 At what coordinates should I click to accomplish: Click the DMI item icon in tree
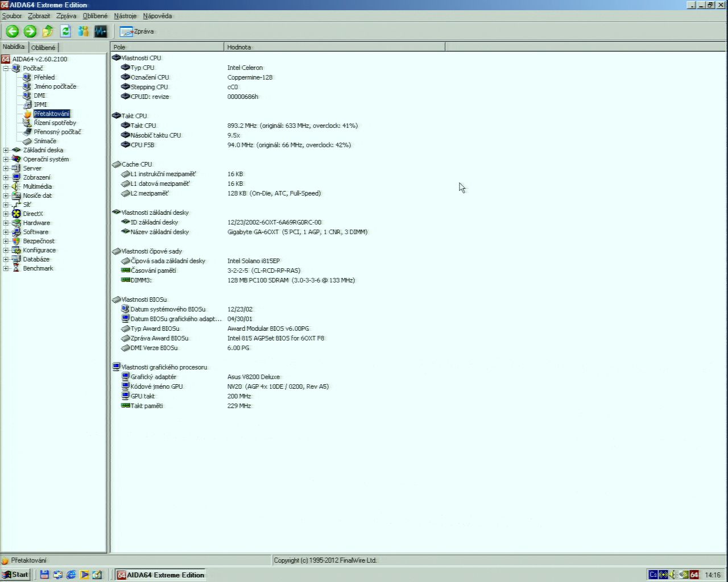tap(27, 95)
